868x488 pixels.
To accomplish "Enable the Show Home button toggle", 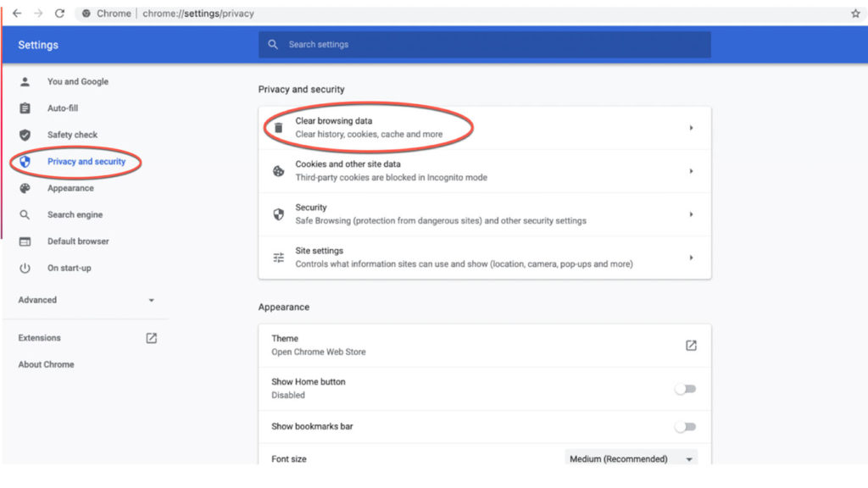I will [685, 389].
